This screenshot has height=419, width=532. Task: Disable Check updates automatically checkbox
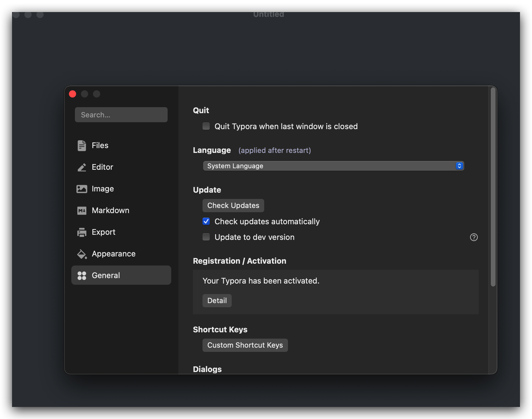(x=206, y=221)
